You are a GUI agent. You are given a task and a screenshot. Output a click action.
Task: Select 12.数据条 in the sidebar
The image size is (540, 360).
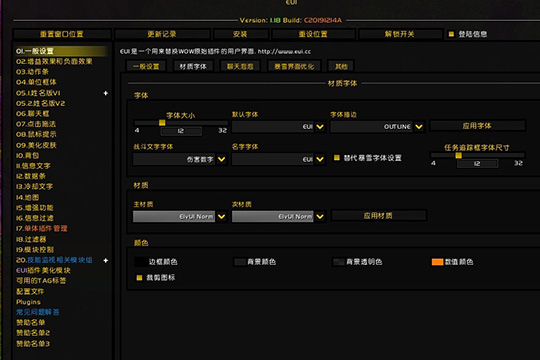click(31, 176)
